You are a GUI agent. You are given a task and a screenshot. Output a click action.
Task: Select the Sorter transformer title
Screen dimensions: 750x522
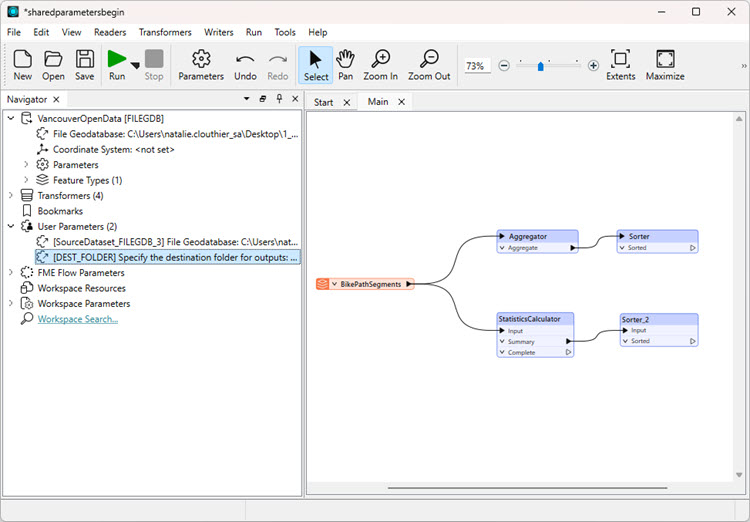(x=639, y=236)
